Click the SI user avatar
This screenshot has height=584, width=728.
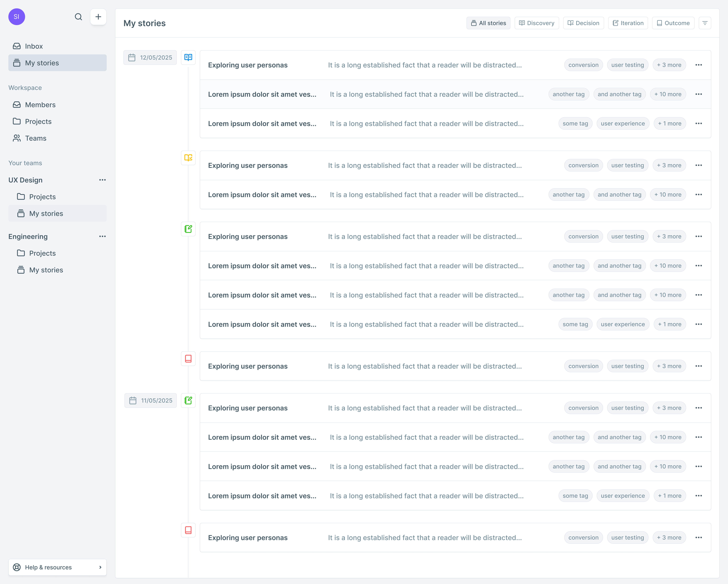click(x=17, y=17)
